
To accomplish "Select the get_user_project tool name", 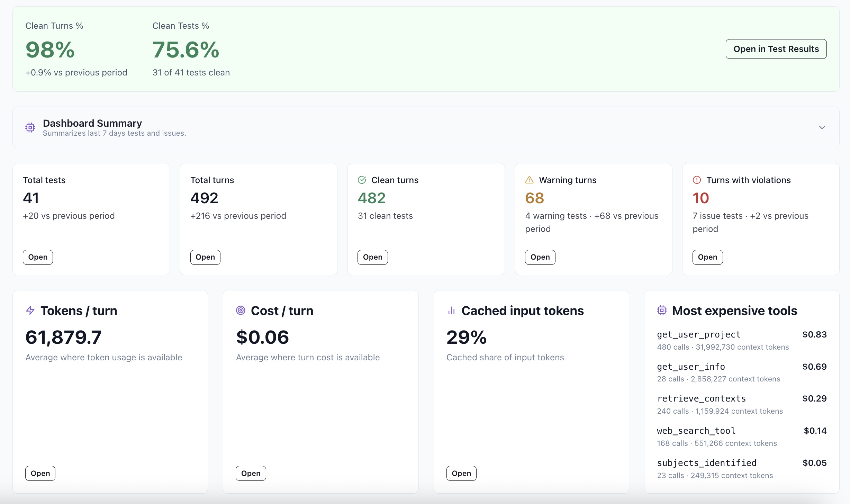I will coord(699,335).
